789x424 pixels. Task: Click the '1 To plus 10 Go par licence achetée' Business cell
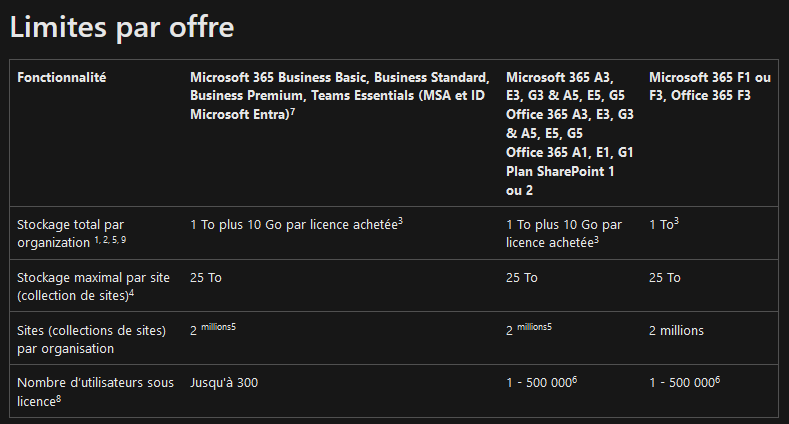pyautogui.click(x=296, y=224)
